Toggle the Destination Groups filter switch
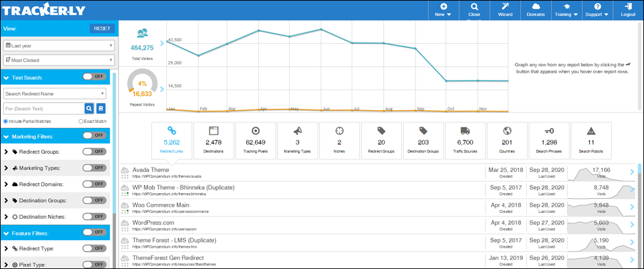The width and height of the screenshot is (644, 269). coord(95,200)
